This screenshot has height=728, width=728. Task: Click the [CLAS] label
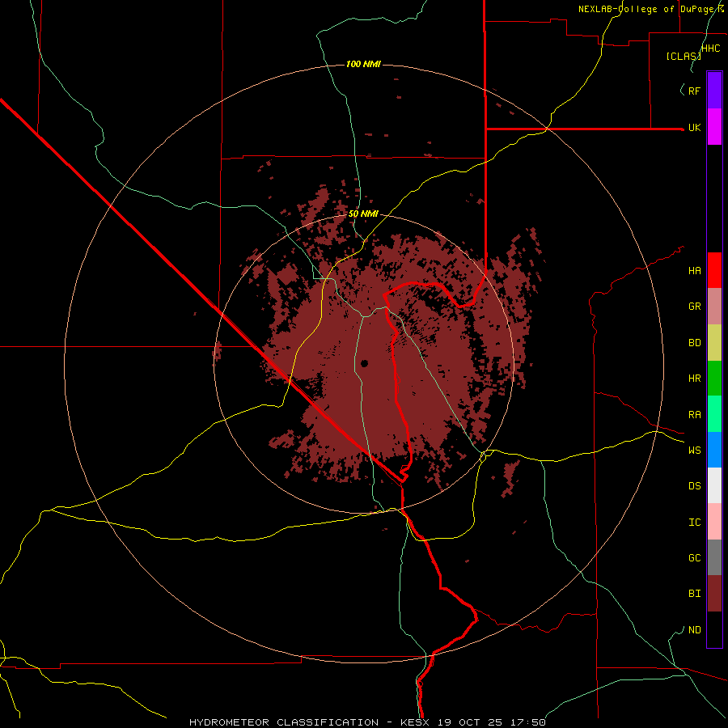(x=684, y=57)
